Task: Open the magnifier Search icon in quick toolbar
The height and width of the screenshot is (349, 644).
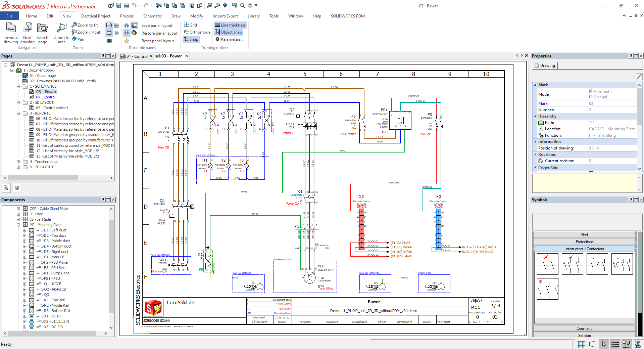Action: pos(242,5)
